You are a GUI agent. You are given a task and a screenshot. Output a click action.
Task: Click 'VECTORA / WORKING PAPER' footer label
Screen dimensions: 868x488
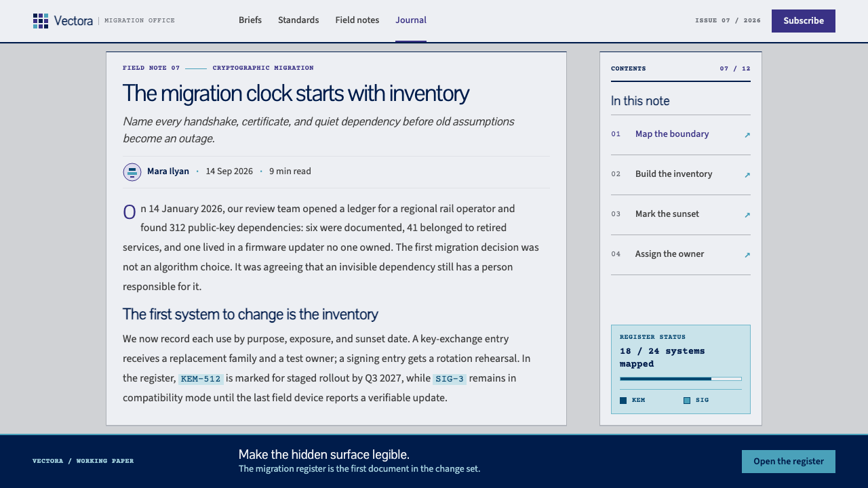coord(83,462)
